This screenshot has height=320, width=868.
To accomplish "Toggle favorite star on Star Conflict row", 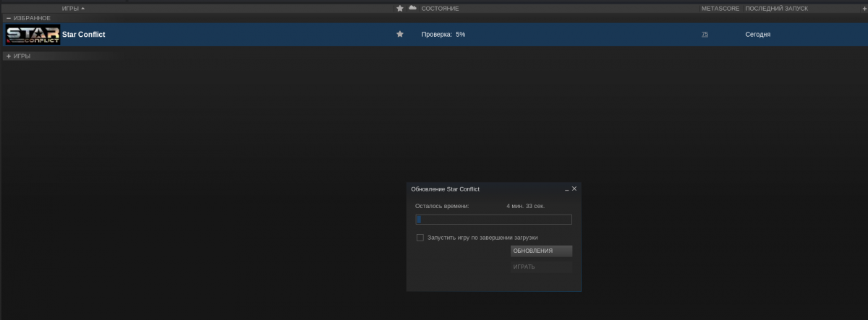I will [400, 35].
